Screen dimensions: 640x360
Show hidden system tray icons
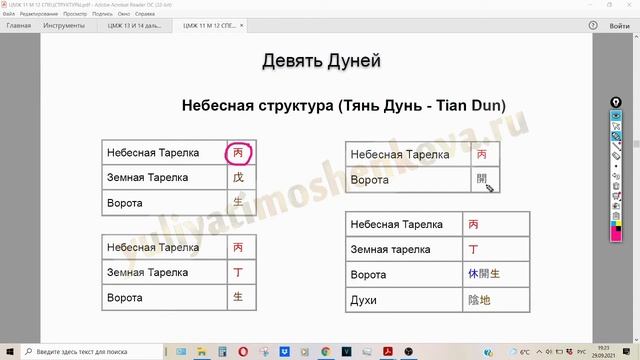(x=539, y=351)
